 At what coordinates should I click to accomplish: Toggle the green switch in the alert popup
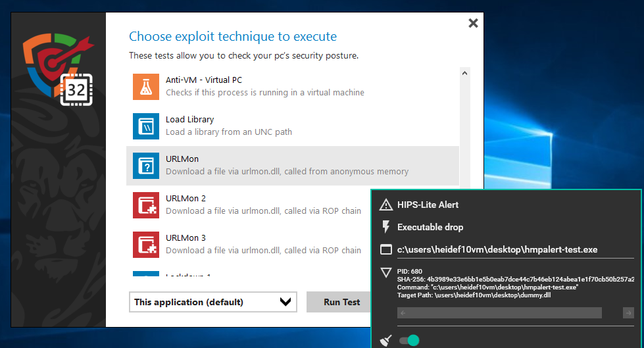pos(409,340)
